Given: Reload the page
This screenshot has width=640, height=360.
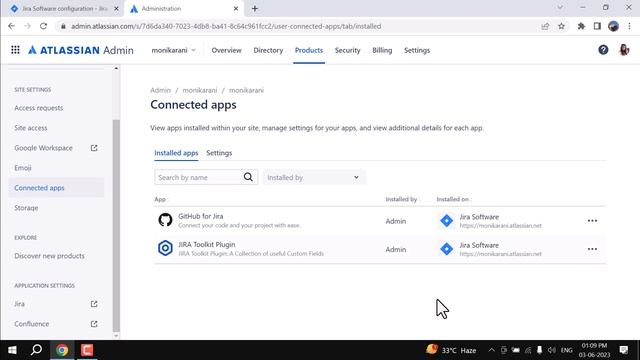Looking at the screenshot, I should coord(43,26).
